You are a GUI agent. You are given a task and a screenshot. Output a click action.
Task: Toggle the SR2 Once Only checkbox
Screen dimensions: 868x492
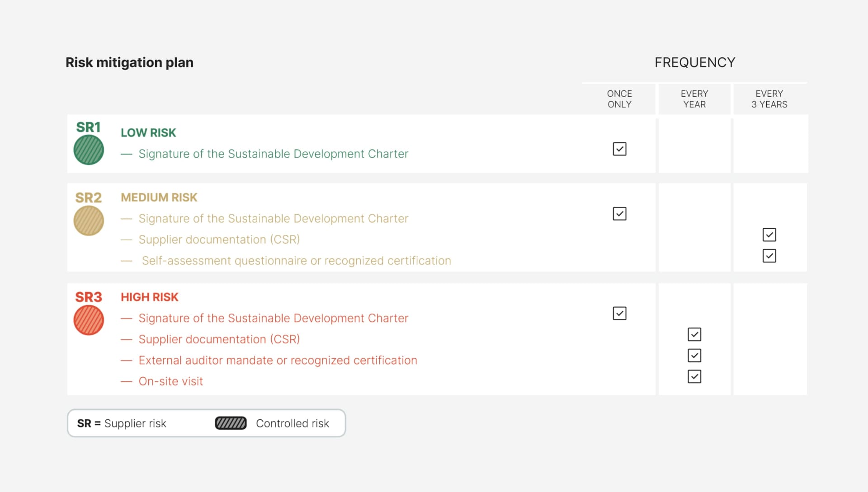(619, 213)
